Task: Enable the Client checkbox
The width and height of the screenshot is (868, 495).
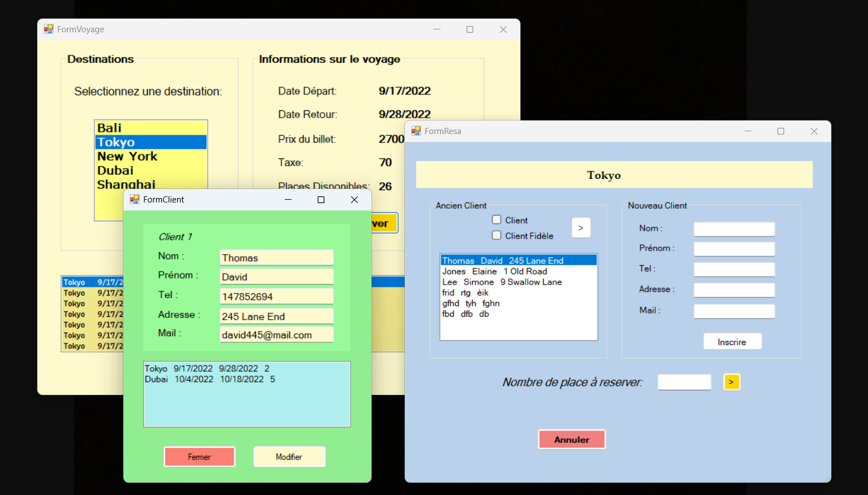Action: [x=497, y=220]
